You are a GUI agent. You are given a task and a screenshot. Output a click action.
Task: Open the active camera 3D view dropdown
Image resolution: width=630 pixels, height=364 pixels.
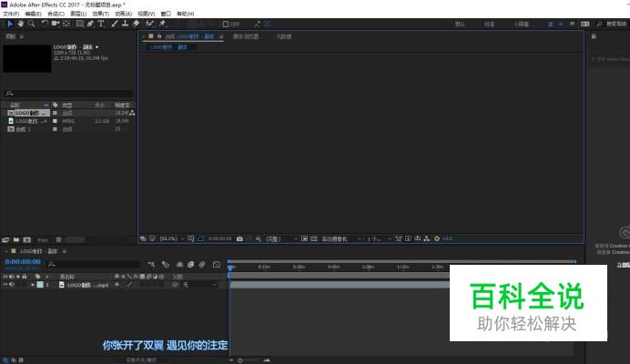[341, 238]
